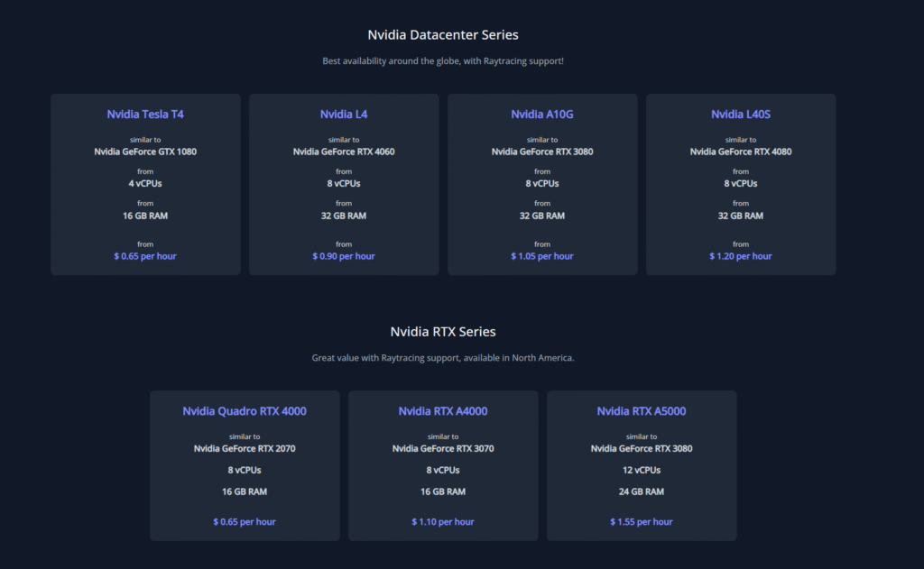Image resolution: width=924 pixels, height=569 pixels.
Task: Select the Nvidia RTX A4000 title
Action: [443, 411]
